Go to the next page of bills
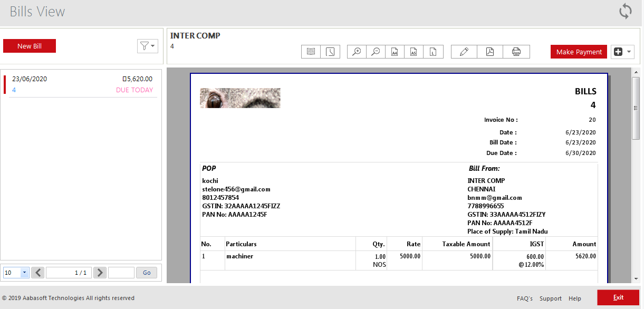The width and height of the screenshot is (644, 309). point(100,273)
